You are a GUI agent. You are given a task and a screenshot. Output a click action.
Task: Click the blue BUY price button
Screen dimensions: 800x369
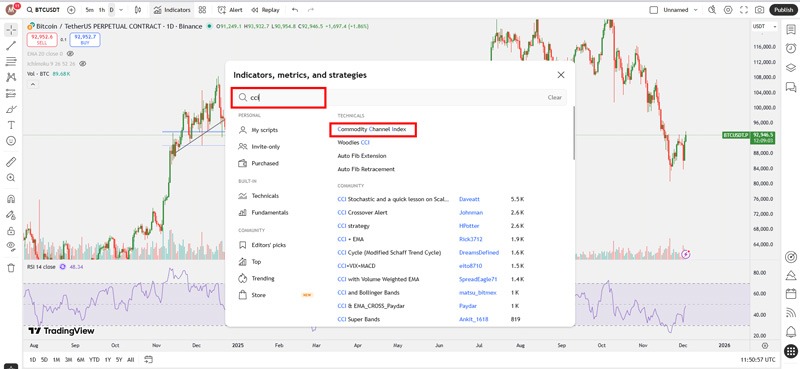pyautogui.click(x=85, y=40)
